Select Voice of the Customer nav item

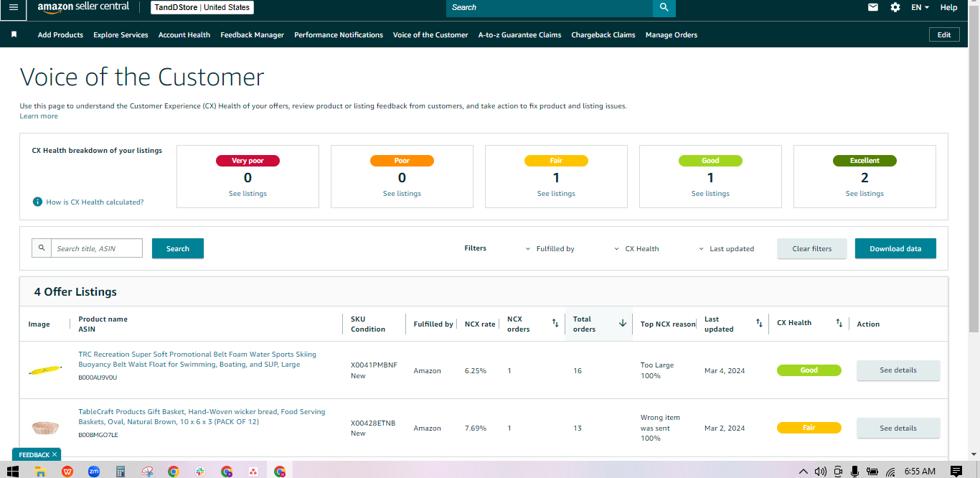pos(430,34)
